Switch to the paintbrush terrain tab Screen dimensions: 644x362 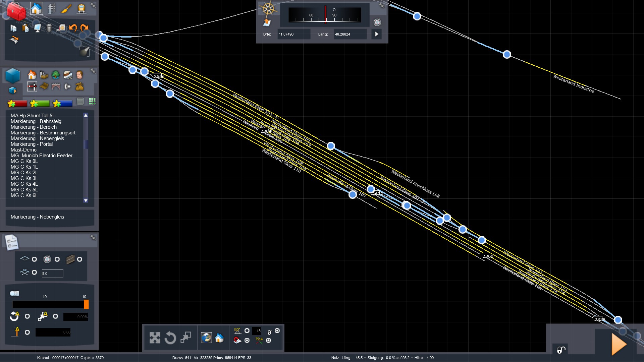[x=66, y=8]
